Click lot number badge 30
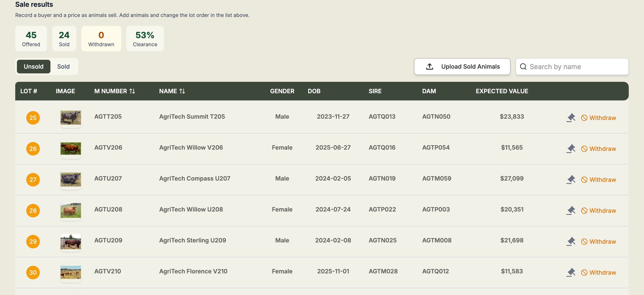Image resolution: width=644 pixels, height=295 pixels. coord(33,273)
